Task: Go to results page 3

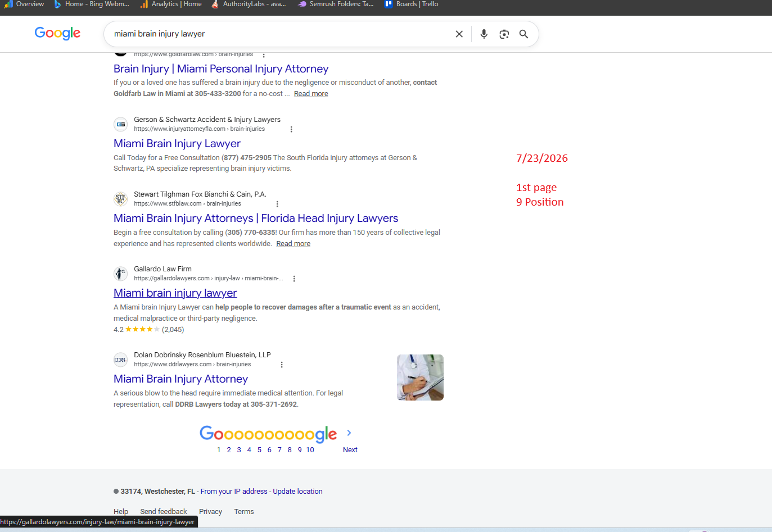Action: coord(239,450)
